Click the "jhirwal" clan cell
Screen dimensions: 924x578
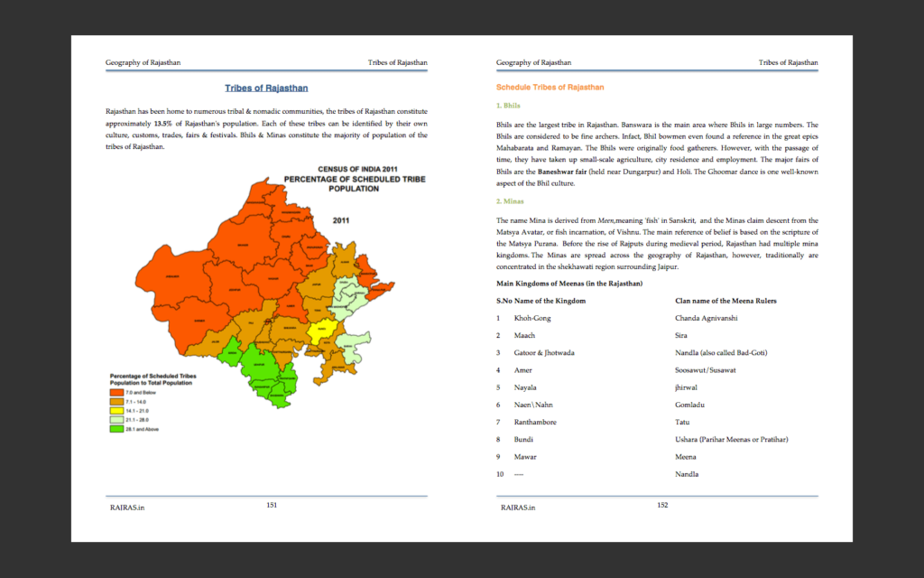click(686, 387)
